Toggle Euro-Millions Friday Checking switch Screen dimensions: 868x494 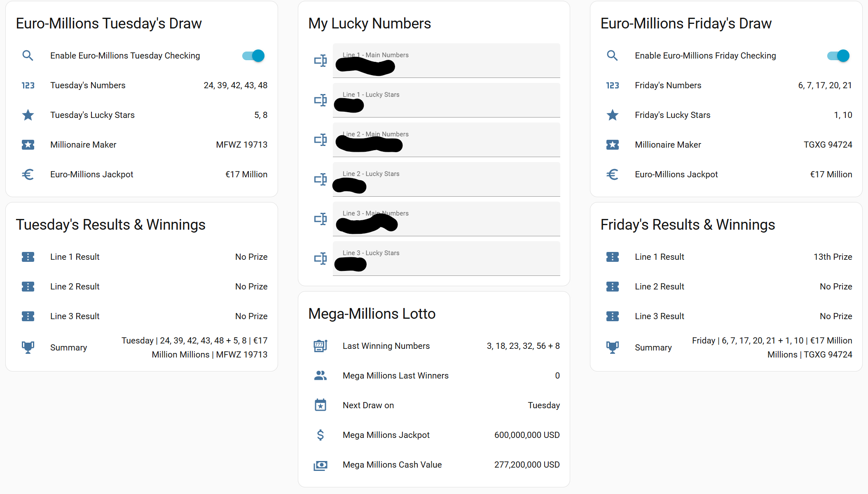pyautogui.click(x=838, y=56)
